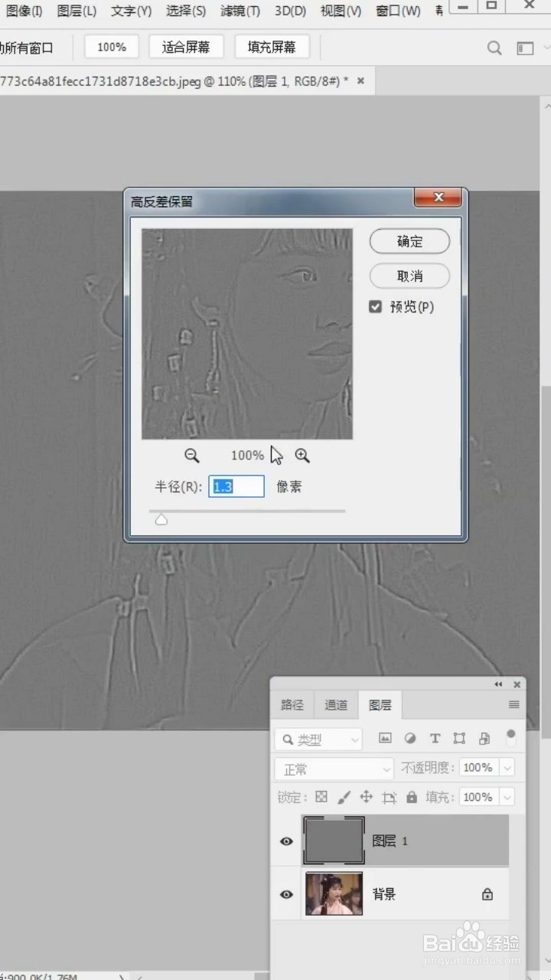Click the 高反差保留 dialog title

[x=161, y=201]
